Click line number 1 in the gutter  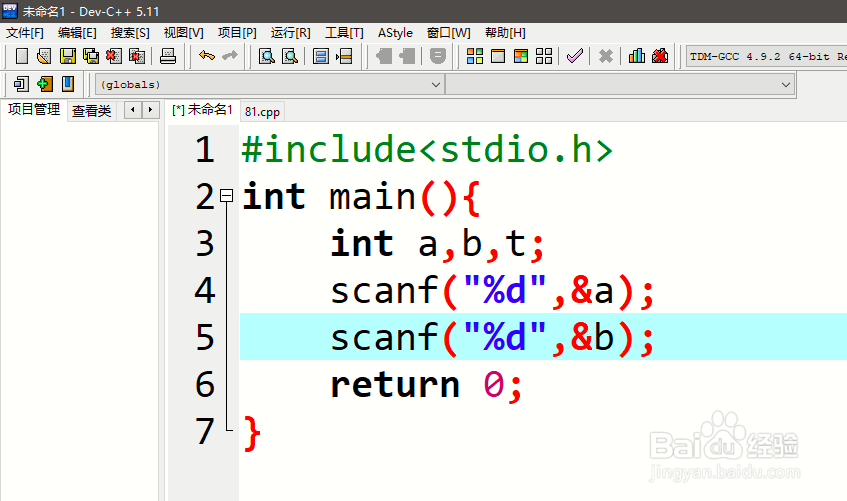[205, 150]
